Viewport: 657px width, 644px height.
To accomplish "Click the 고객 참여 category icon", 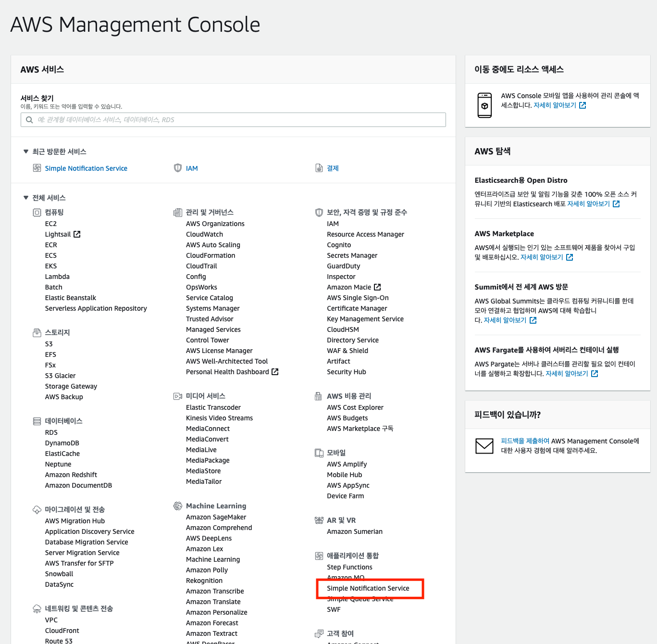I will 319,633.
